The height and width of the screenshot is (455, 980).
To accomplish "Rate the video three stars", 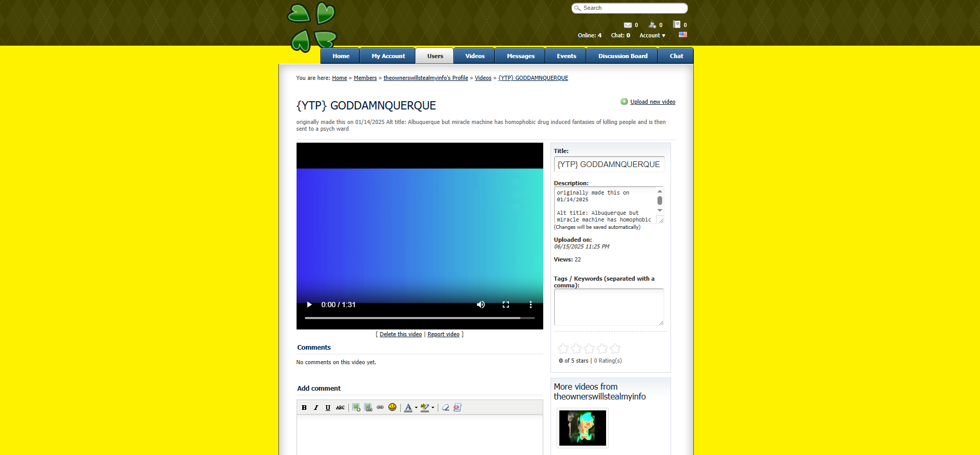I will 589,349.
